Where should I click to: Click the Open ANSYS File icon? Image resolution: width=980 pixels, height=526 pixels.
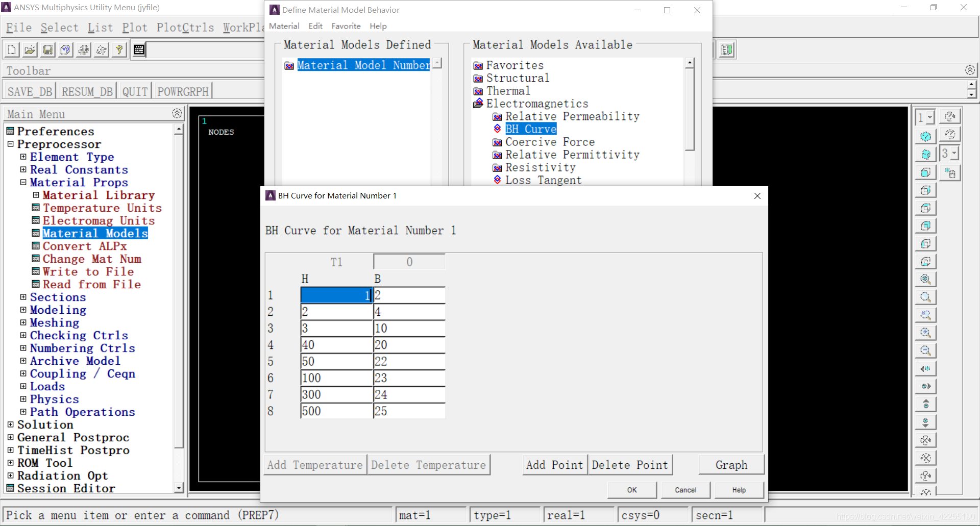[30, 49]
